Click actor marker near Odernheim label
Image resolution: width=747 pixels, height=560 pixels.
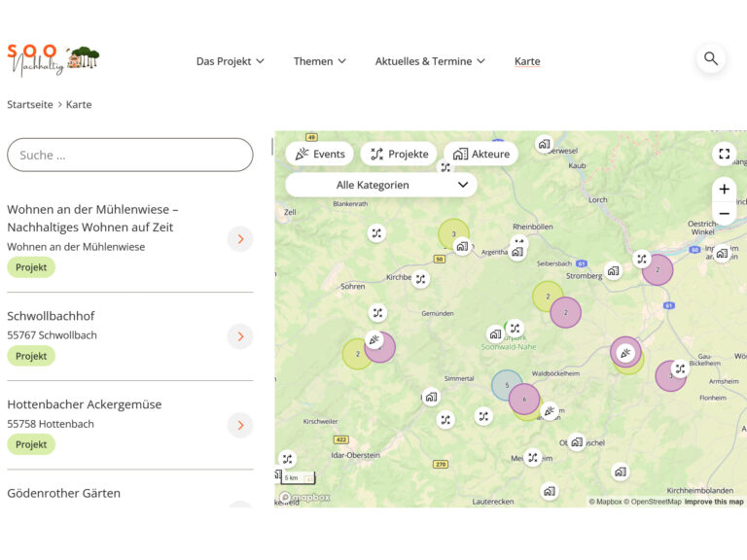(577, 442)
